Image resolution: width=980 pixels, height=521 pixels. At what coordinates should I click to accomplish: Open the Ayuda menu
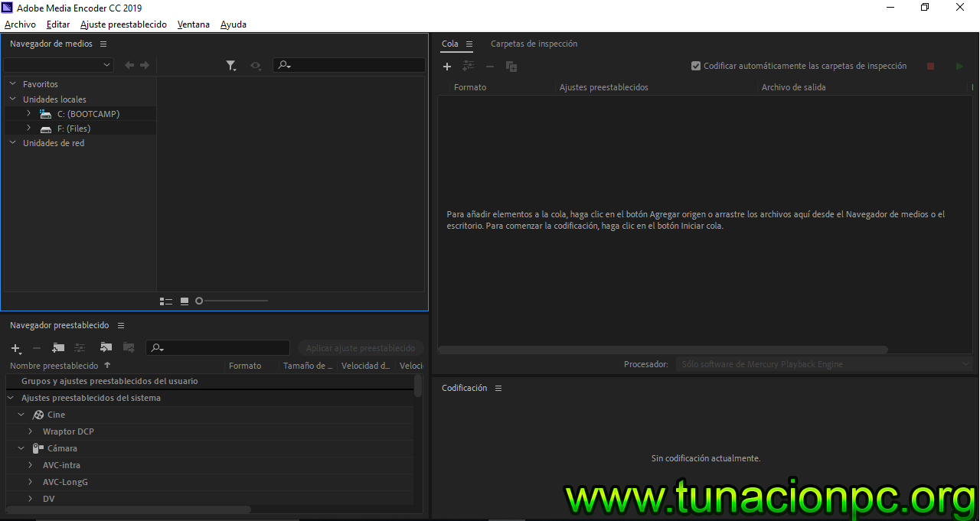point(234,24)
